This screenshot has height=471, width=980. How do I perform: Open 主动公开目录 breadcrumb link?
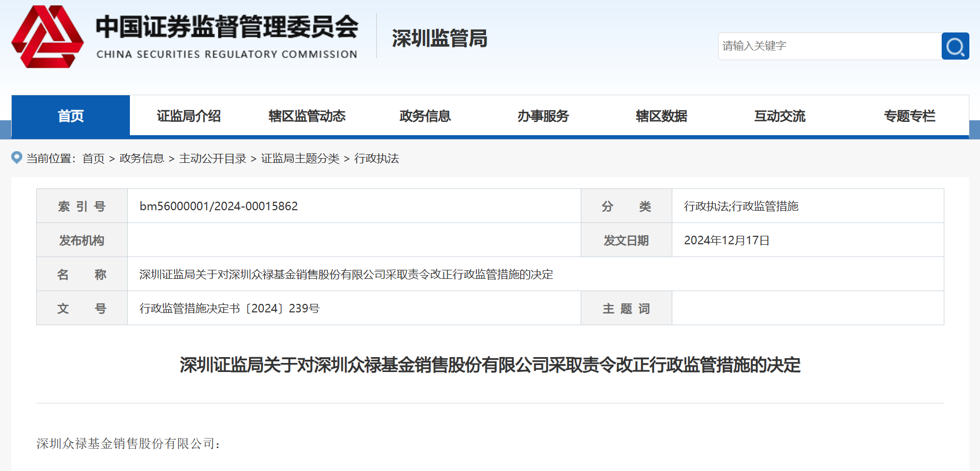click(212, 159)
